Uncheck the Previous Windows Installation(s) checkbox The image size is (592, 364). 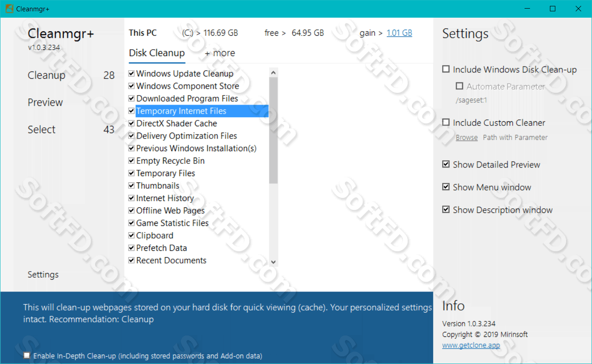click(x=132, y=148)
